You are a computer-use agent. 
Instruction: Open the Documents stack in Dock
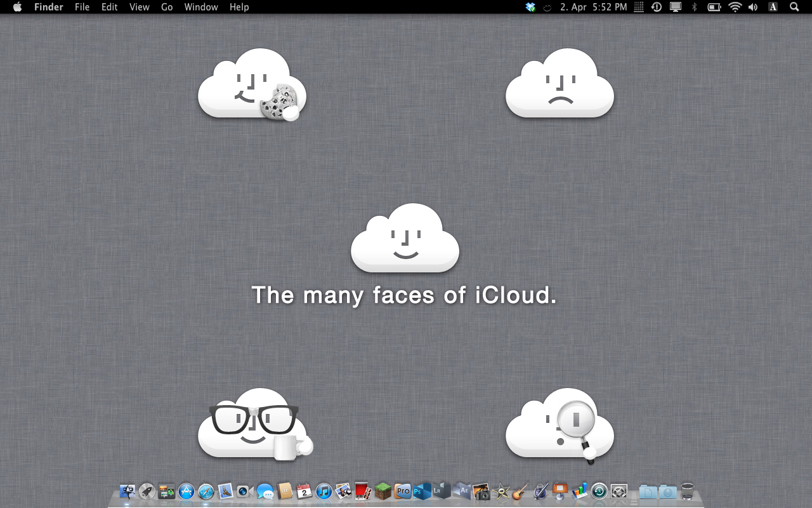pos(648,491)
